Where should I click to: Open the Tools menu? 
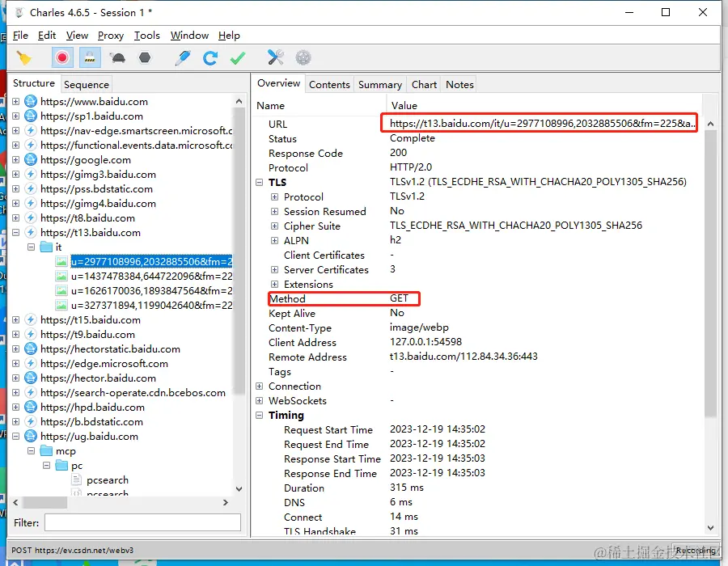[x=146, y=36]
